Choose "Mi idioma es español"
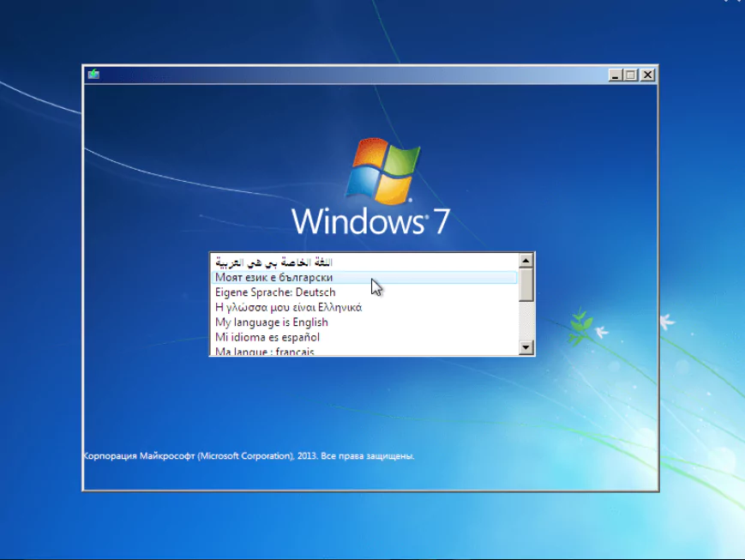 tap(270, 337)
